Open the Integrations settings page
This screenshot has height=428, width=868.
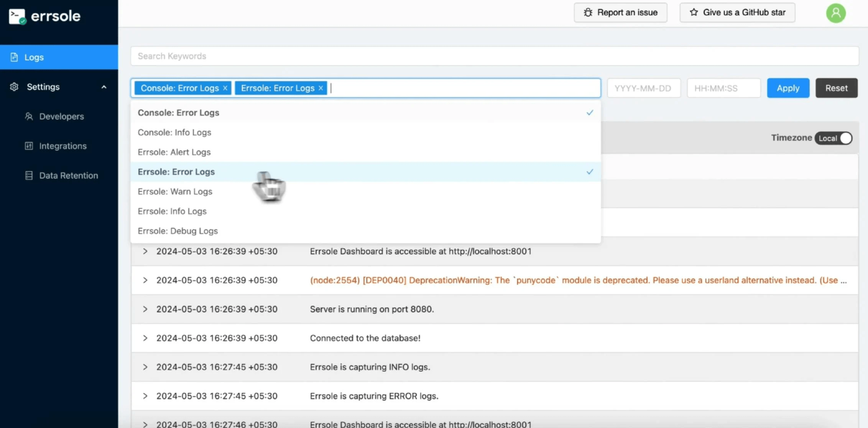62,146
